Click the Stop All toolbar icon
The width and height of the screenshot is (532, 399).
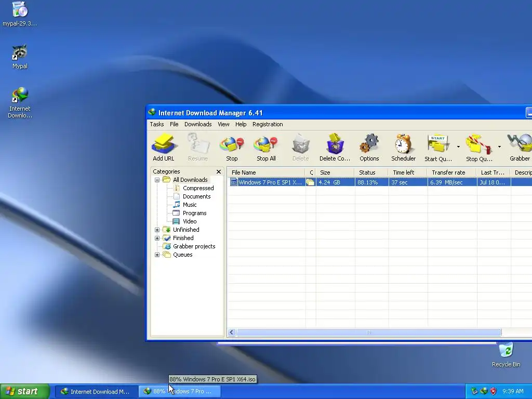click(266, 147)
